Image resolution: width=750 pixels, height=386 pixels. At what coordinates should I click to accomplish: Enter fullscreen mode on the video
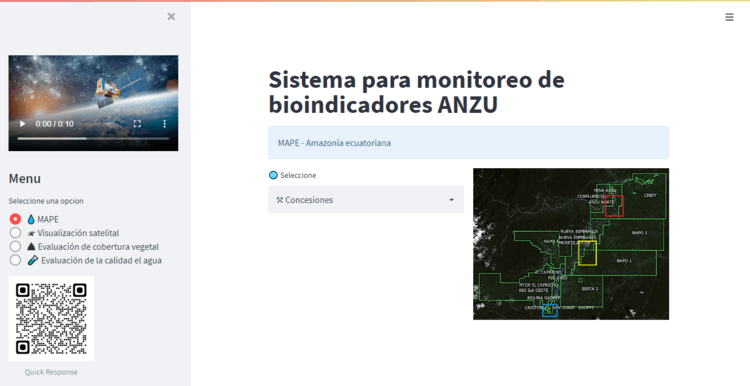[137, 124]
